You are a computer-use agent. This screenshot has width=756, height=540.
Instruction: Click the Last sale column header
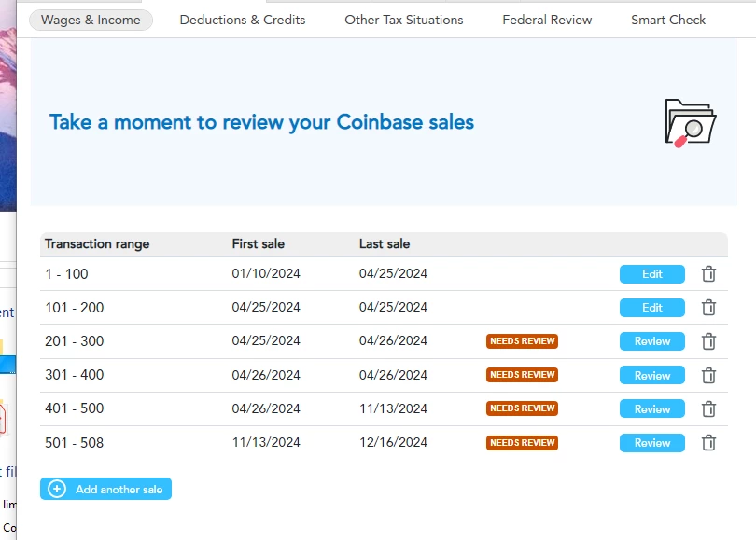coord(385,243)
